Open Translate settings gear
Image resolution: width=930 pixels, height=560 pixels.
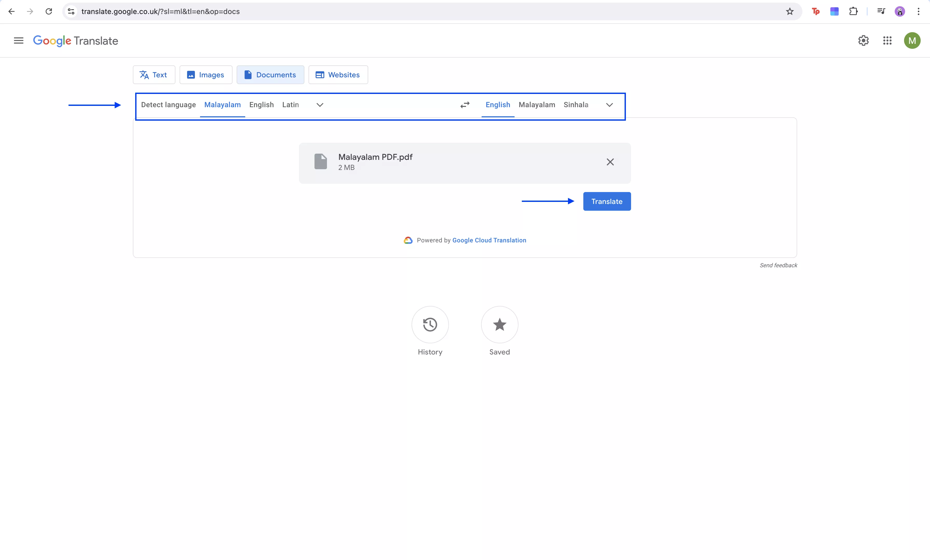point(863,40)
